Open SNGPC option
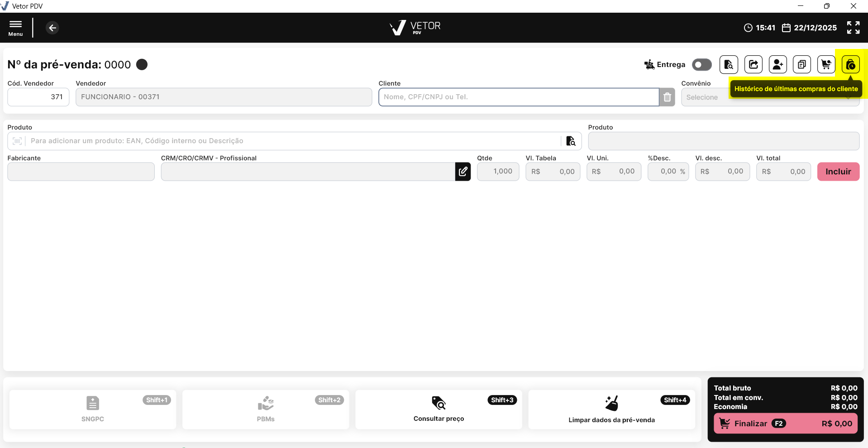The height and width of the screenshot is (448, 868). pos(93,409)
